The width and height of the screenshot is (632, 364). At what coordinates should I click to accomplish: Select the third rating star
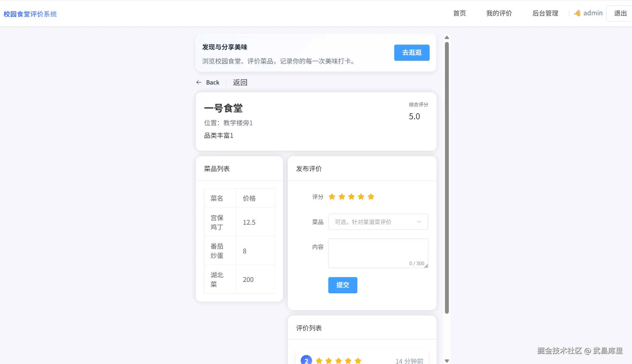pos(351,197)
